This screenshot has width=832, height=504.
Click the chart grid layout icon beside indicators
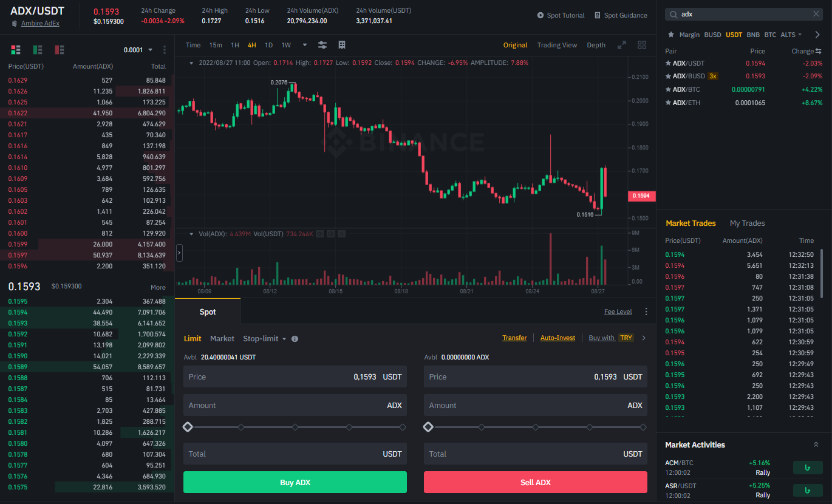click(342, 45)
